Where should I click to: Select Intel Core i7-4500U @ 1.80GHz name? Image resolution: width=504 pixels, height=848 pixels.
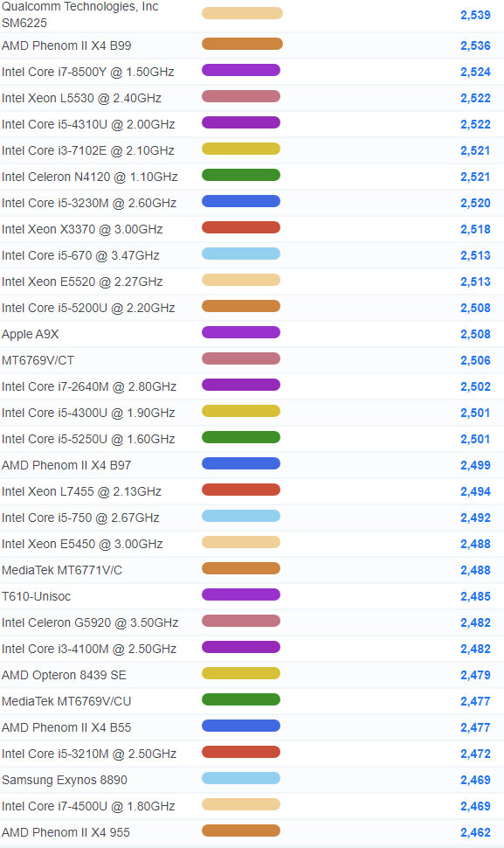pos(88,806)
